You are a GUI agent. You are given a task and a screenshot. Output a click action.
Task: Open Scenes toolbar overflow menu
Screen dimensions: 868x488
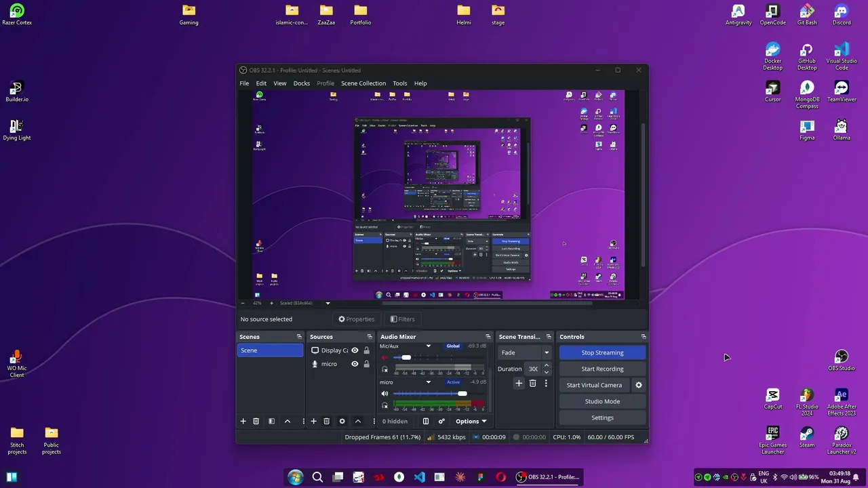point(303,422)
